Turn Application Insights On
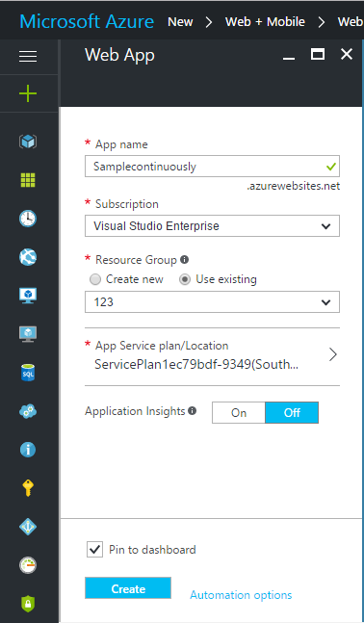The image size is (364, 623). coord(239,412)
